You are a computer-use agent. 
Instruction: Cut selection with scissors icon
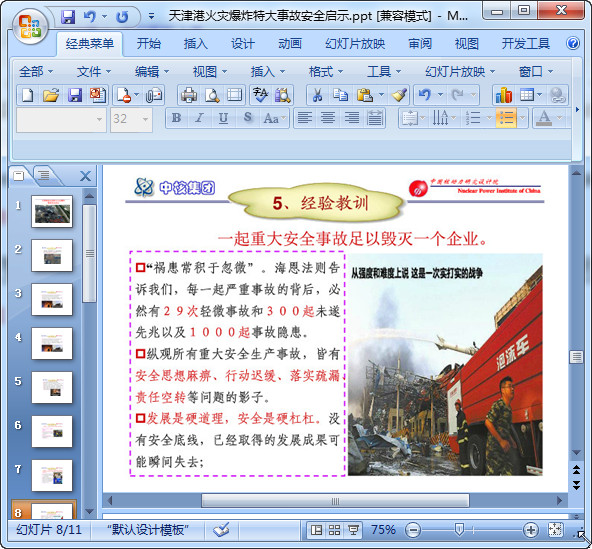click(x=318, y=95)
